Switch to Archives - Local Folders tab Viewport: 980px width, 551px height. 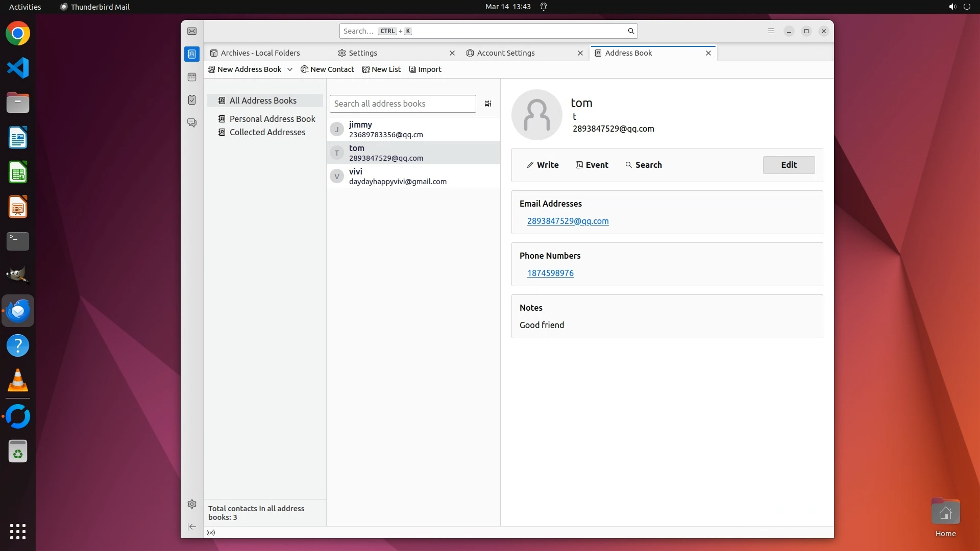260,53
